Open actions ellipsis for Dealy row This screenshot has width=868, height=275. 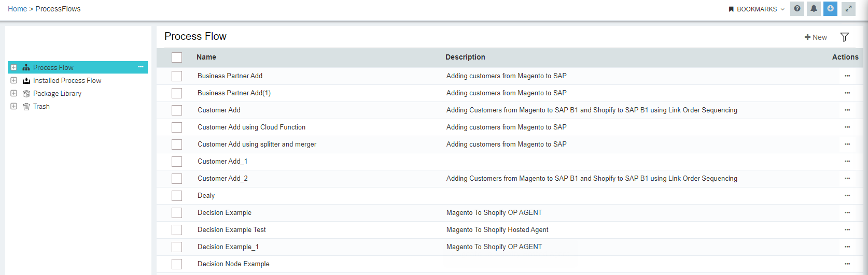(x=847, y=196)
